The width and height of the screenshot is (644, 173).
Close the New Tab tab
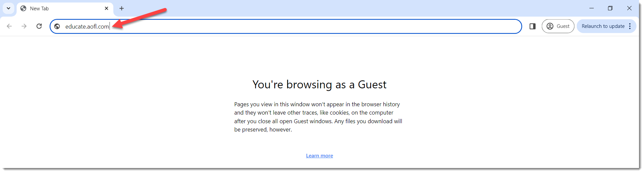pyautogui.click(x=107, y=8)
